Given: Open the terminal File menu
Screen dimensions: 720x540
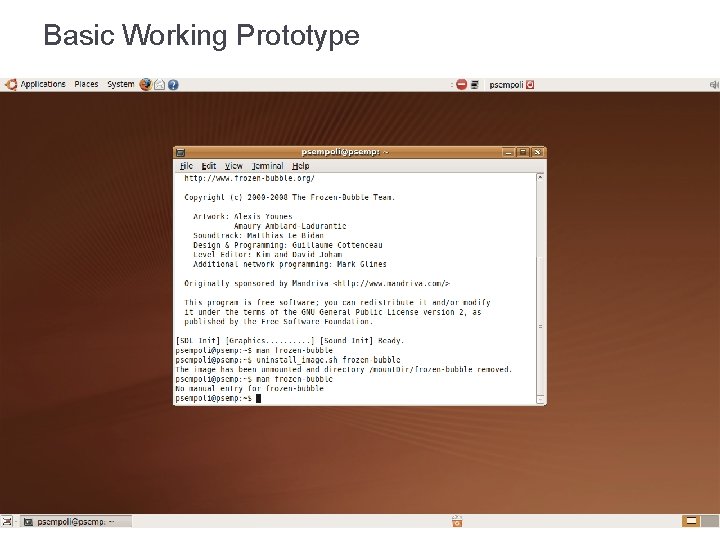Looking at the screenshot, I should 186,166.
